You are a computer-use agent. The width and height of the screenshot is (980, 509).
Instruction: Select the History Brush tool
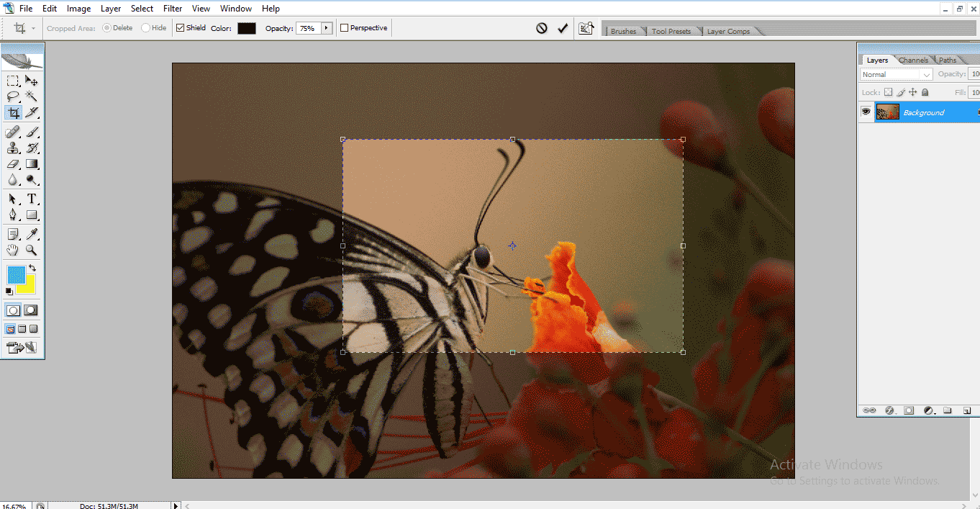coord(32,148)
